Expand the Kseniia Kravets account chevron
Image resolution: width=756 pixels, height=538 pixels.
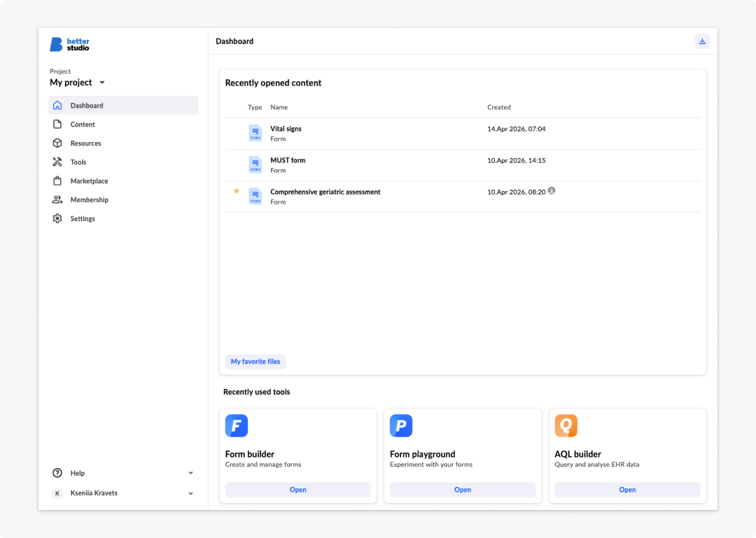tap(190, 493)
